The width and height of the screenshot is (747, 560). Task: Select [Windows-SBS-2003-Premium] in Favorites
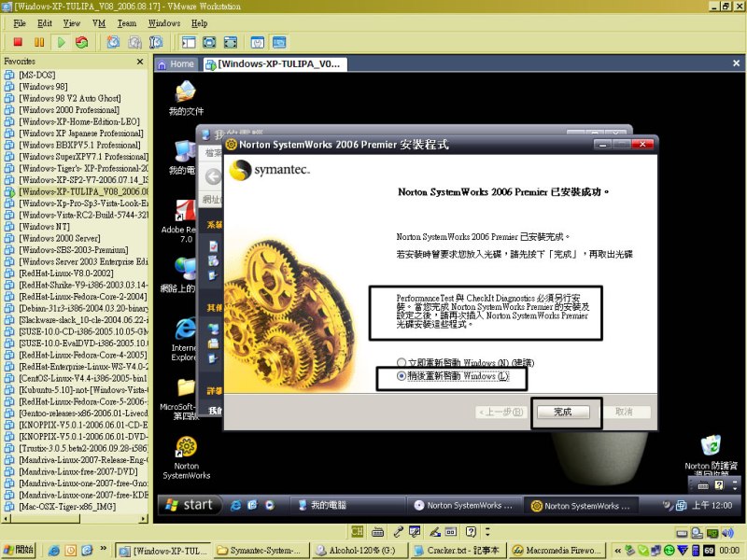pos(74,250)
